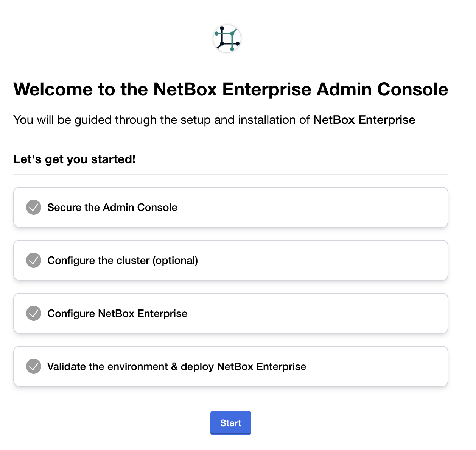This screenshot has width=476, height=450.
Task: Click the NetBox logo icon
Action: [227, 39]
